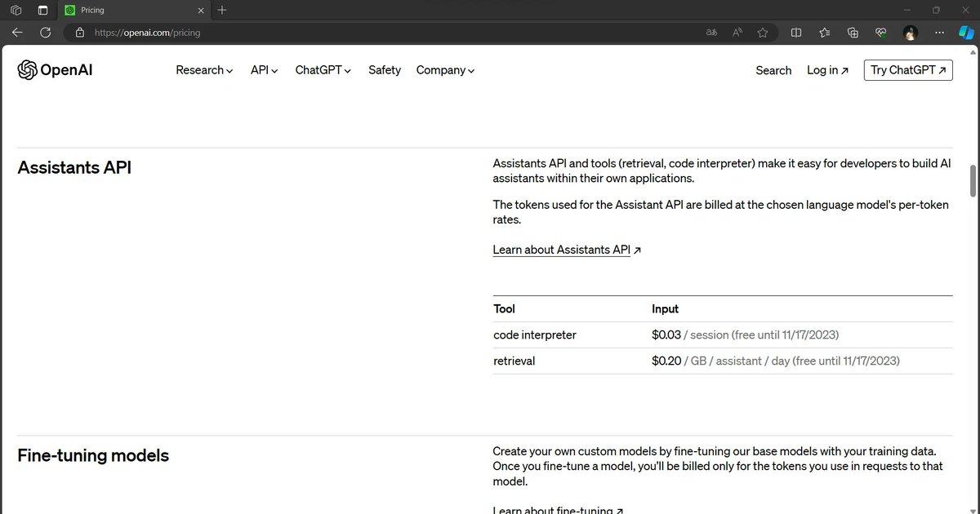Expand the API dropdown
The width and height of the screenshot is (980, 514).
263,70
